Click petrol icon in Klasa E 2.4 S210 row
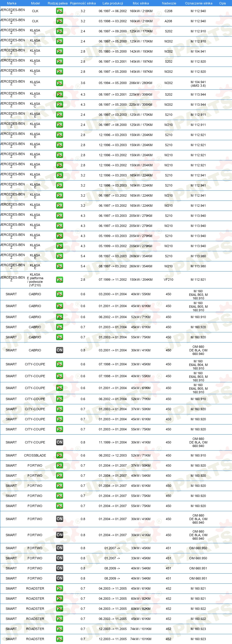This screenshot has width=232, height=644. [x=59, y=115]
